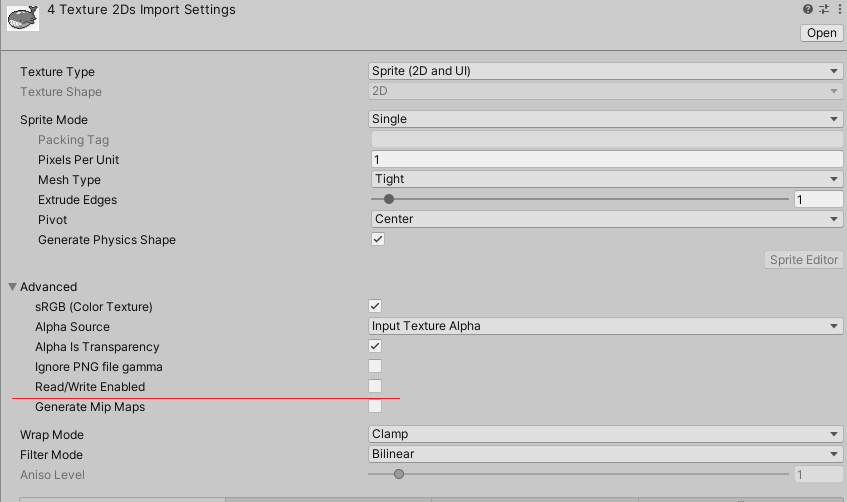This screenshot has height=502, width=847.
Task: Open the Texture Type dropdown
Action: (x=606, y=71)
